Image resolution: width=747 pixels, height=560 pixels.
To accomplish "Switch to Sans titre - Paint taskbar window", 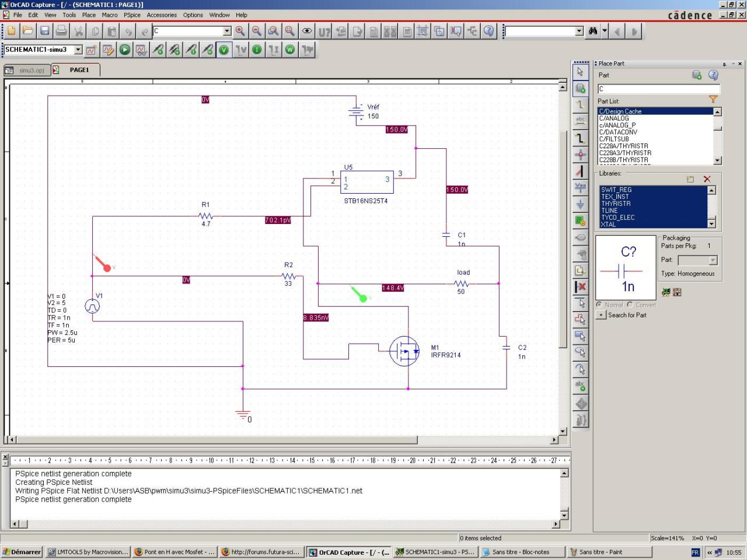I will [610, 552].
